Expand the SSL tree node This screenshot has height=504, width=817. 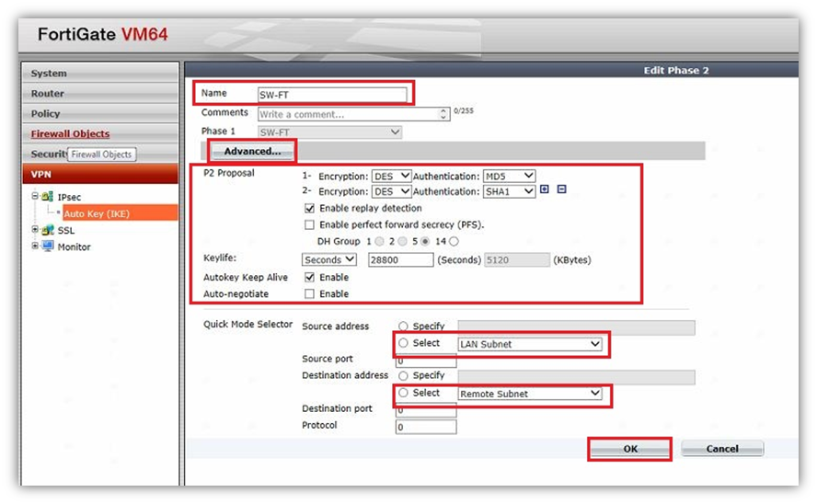[35, 229]
